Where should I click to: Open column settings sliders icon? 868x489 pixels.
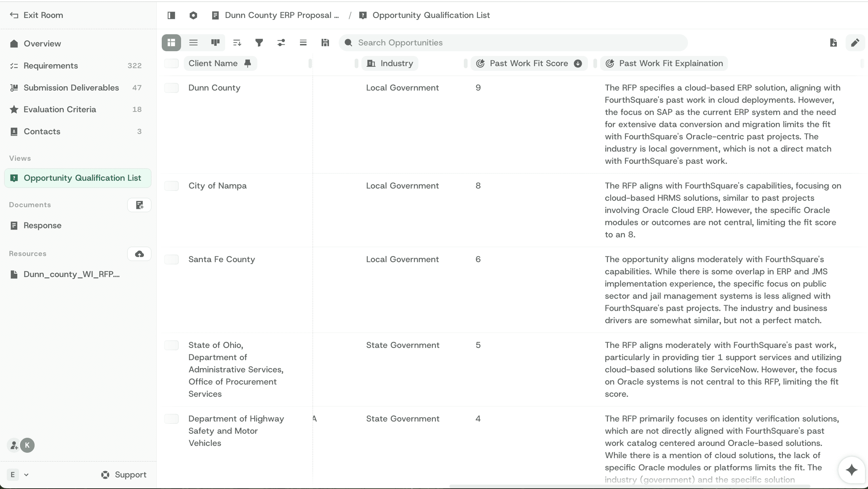[x=281, y=43]
